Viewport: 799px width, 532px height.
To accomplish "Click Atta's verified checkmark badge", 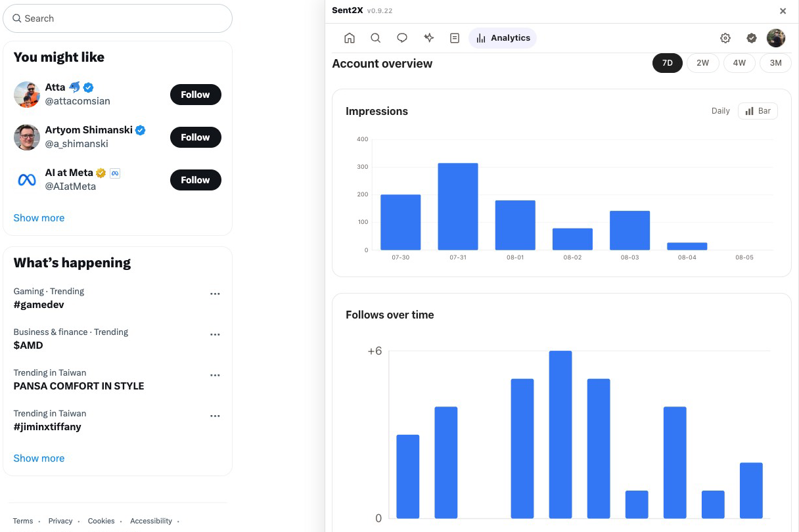I will [88, 87].
